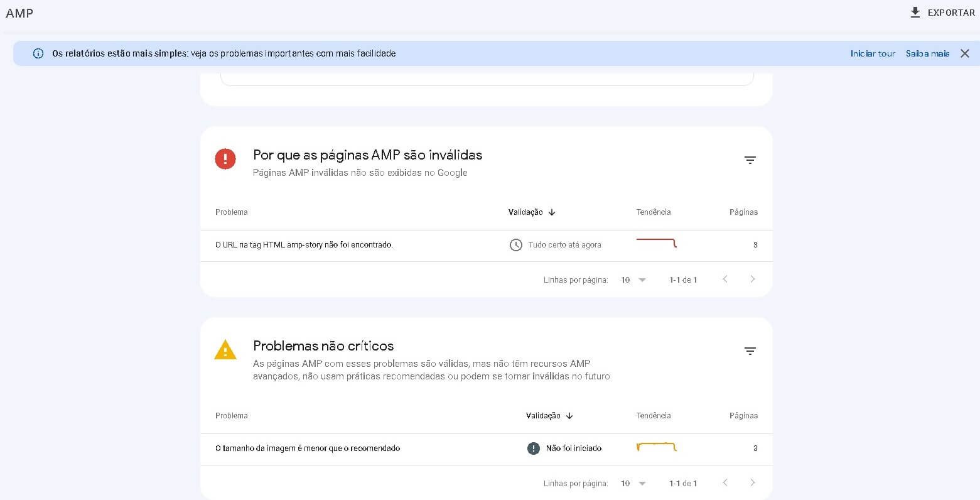The image size is (980, 500).
Task: Go to previous page in the non-critical table
Action: (x=725, y=483)
